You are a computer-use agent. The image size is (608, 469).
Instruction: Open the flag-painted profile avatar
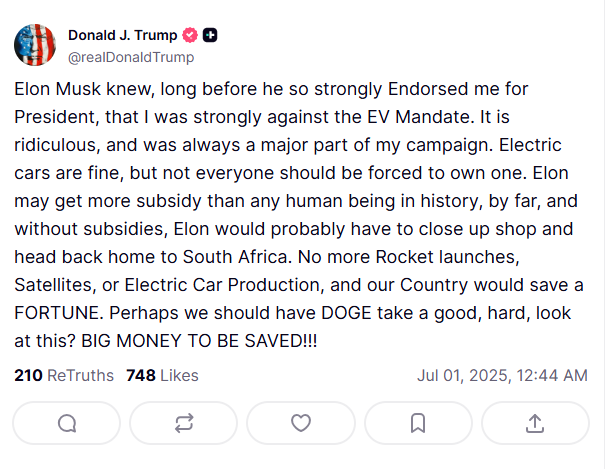point(35,45)
